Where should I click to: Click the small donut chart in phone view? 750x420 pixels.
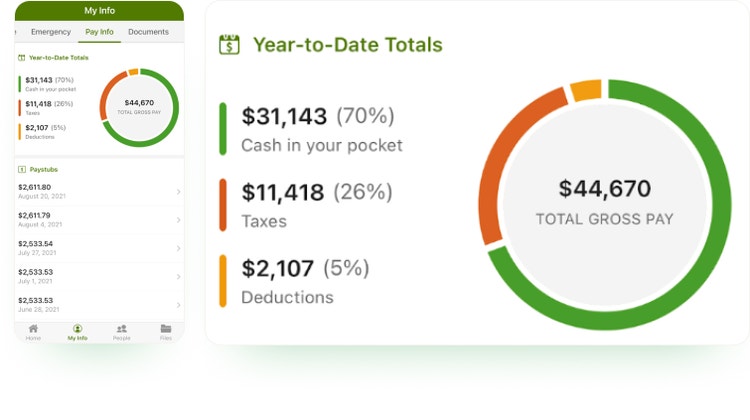pyautogui.click(x=139, y=106)
